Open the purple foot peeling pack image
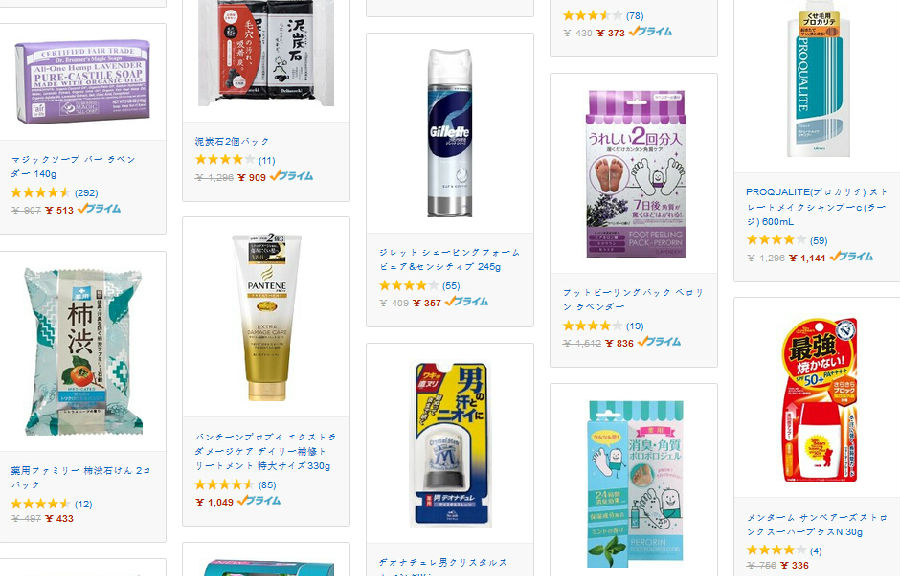Viewport: 900px width, 576px height. click(x=636, y=174)
